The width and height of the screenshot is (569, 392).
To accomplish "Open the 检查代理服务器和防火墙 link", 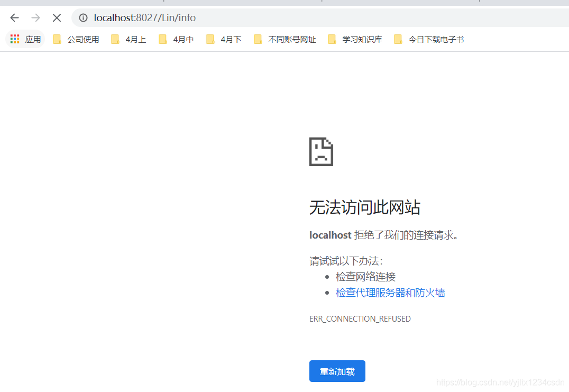I will tap(390, 293).
